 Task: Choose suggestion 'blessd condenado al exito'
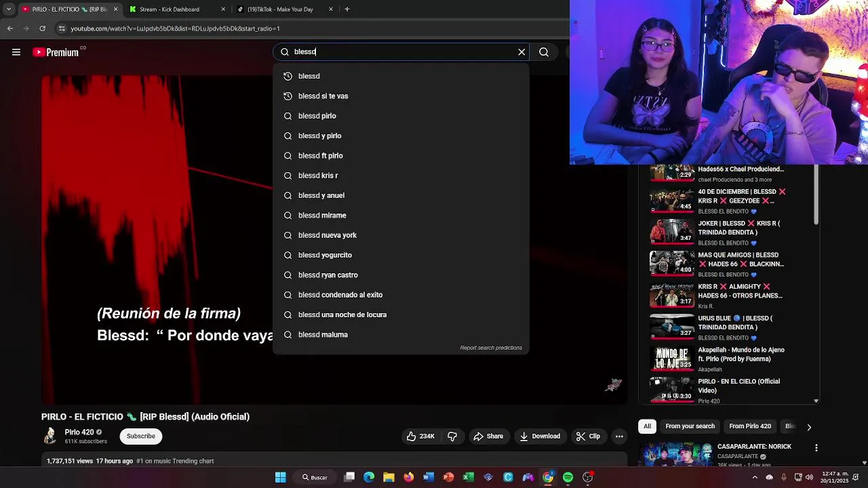click(x=401, y=295)
